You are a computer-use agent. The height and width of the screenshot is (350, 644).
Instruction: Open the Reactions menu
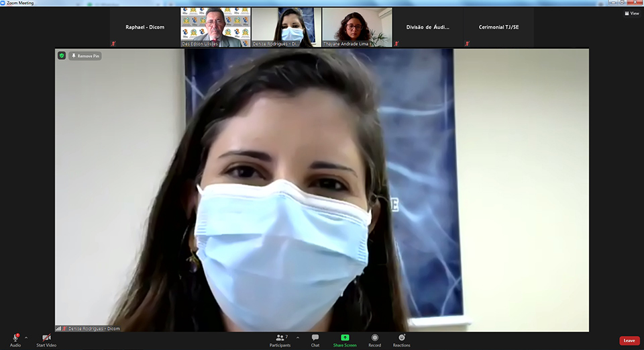pyautogui.click(x=402, y=337)
